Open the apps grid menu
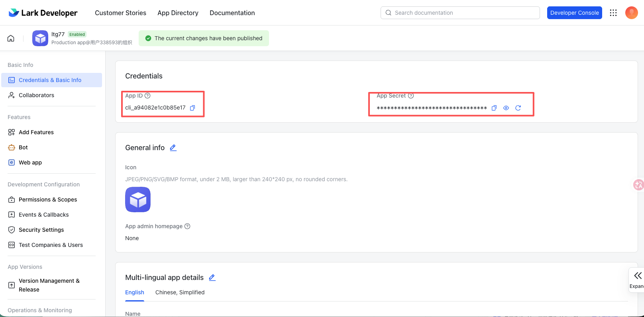 tap(613, 13)
